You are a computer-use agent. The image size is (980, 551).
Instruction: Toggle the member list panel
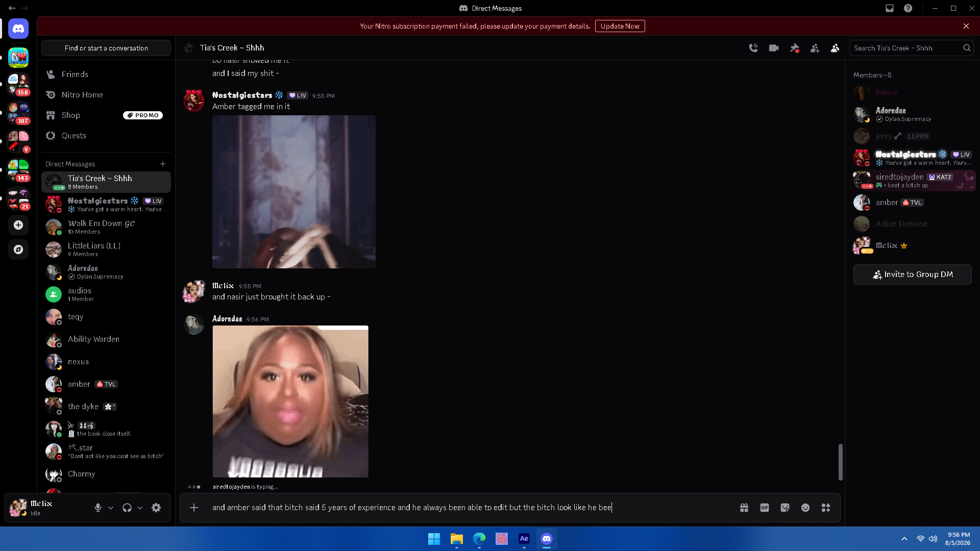(835, 48)
